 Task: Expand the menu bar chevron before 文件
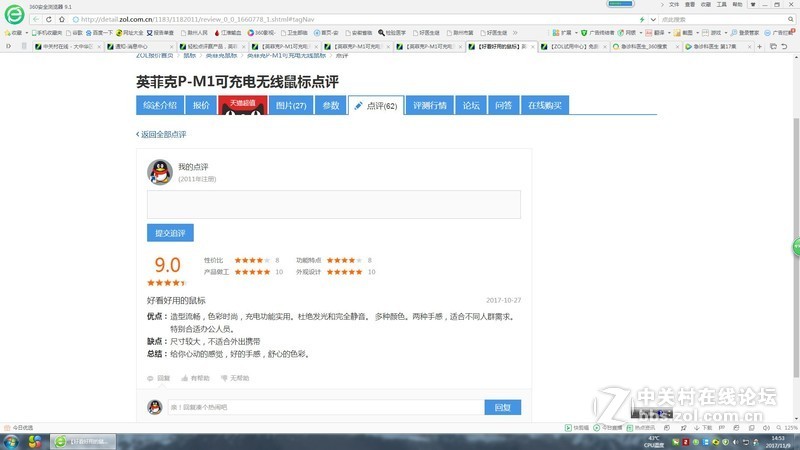pyautogui.click(x=662, y=5)
